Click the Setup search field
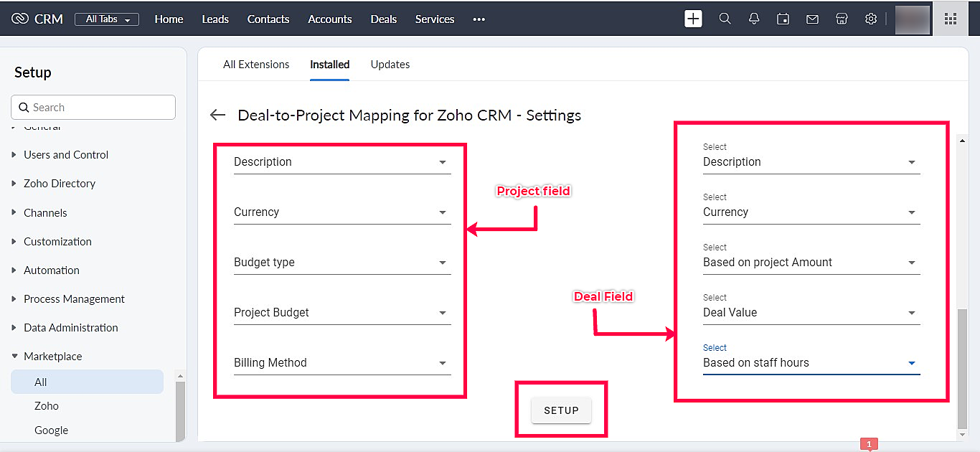This screenshot has width=980, height=452. click(x=93, y=108)
